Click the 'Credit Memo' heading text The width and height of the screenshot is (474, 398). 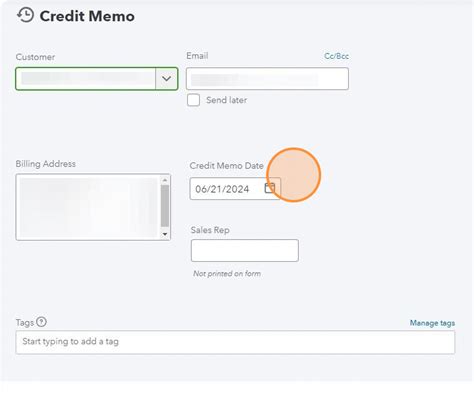pos(87,16)
